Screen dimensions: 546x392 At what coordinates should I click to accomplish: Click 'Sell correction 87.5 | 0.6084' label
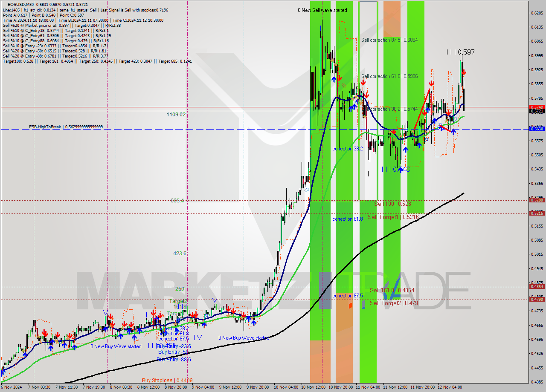click(389, 40)
